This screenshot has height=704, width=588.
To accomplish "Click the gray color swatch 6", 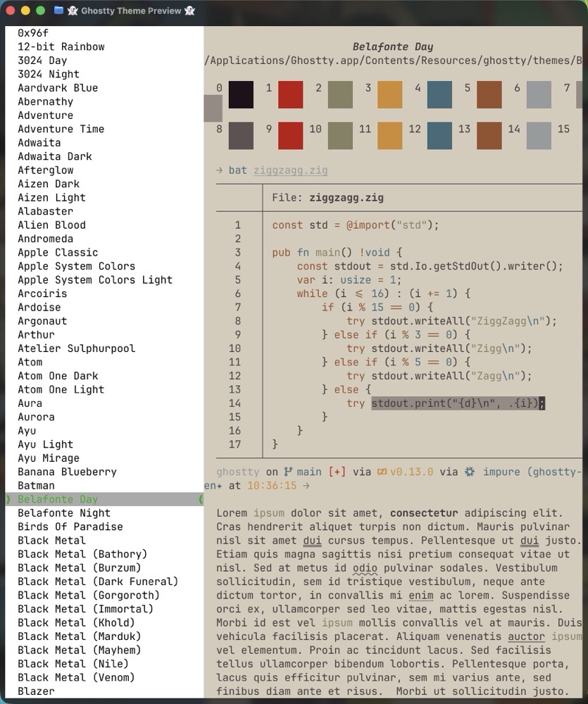I will point(539,95).
